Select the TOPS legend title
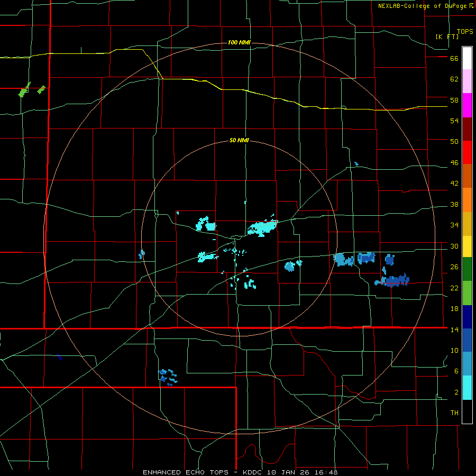 click(465, 32)
